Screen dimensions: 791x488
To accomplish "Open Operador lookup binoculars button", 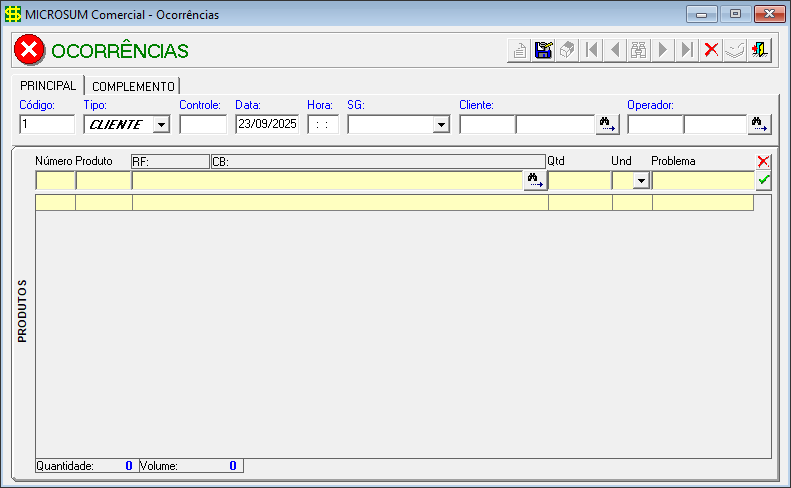I will (x=760, y=124).
